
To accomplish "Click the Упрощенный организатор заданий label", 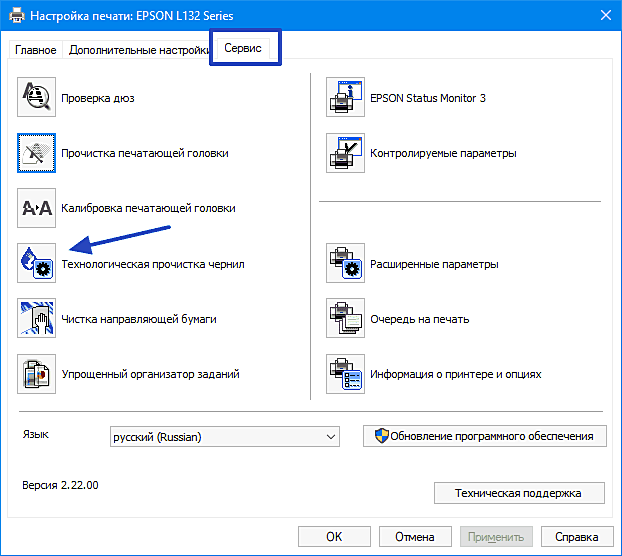I will (x=150, y=374).
